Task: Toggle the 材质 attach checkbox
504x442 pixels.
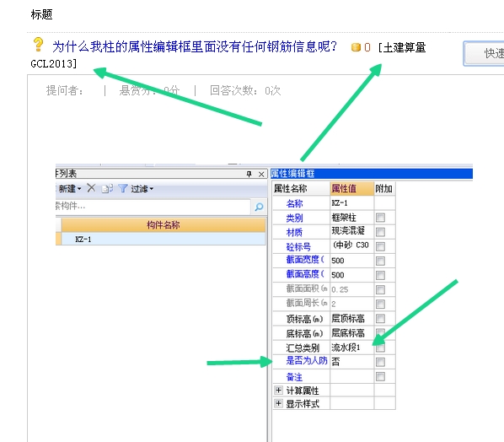Action: click(380, 232)
